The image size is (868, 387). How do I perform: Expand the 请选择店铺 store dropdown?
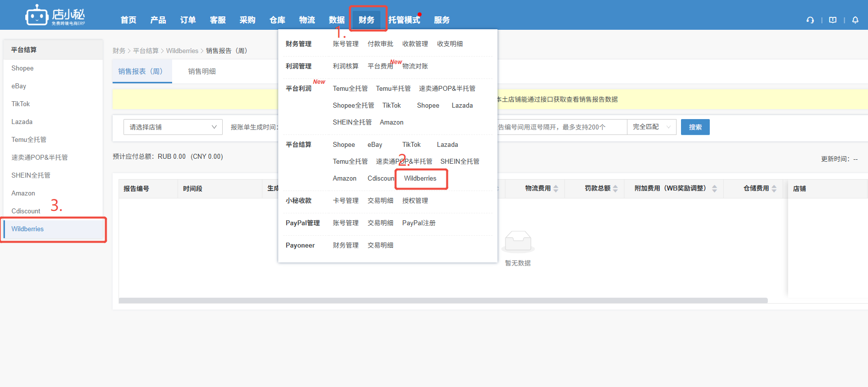[173, 127]
